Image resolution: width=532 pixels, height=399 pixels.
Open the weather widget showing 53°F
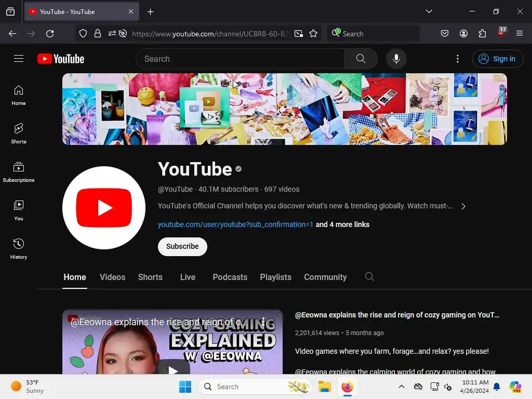[x=27, y=387]
